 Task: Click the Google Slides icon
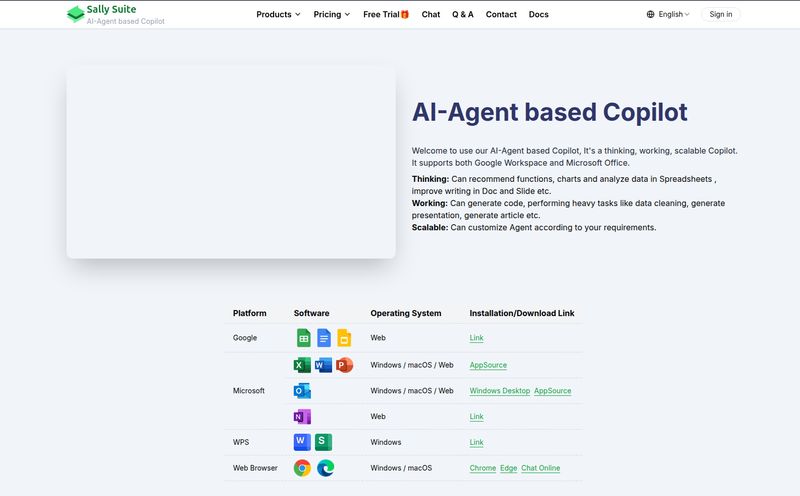tap(344, 338)
